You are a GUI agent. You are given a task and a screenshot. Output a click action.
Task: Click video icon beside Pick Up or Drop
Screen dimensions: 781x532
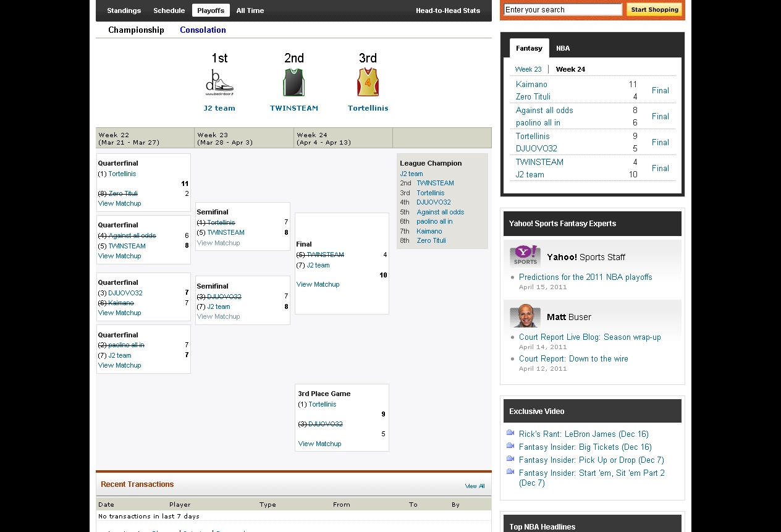point(510,459)
